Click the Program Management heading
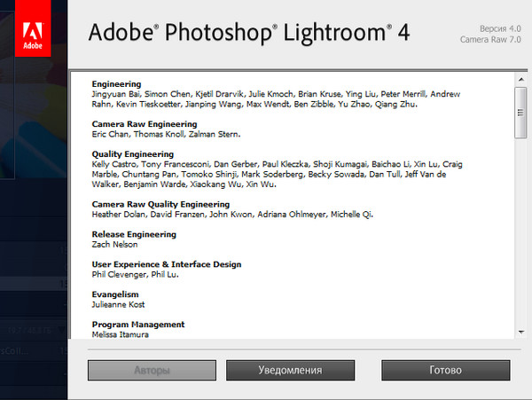The height and width of the screenshot is (400, 532). (x=137, y=325)
